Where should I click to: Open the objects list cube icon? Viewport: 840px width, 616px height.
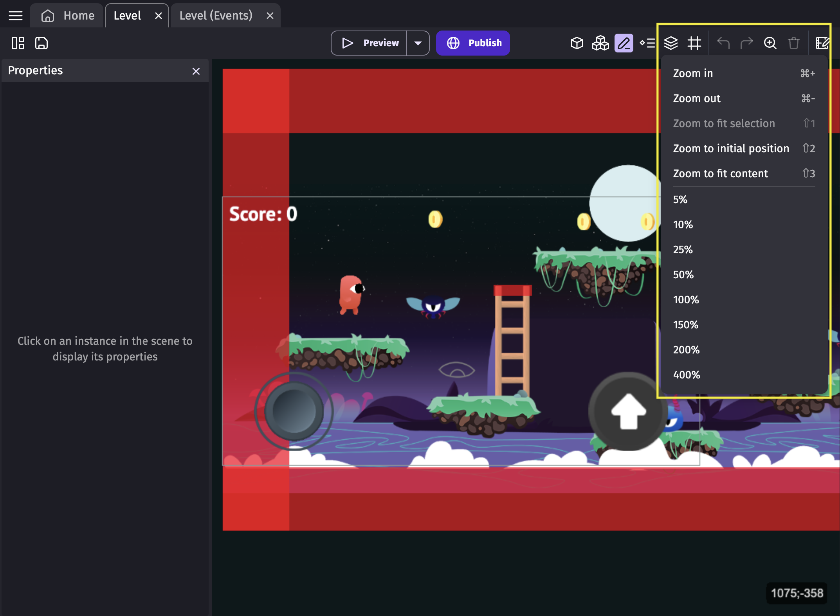coord(577,43)
